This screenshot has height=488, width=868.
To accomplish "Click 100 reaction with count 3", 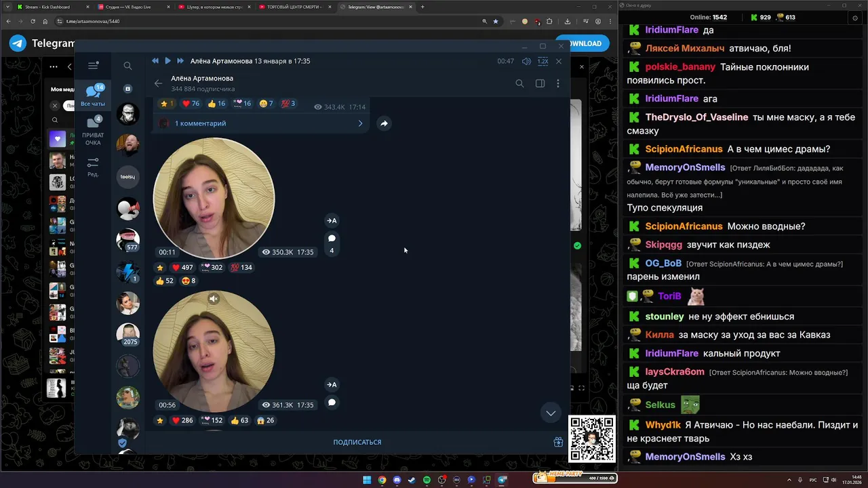I will tap(288, 104).
